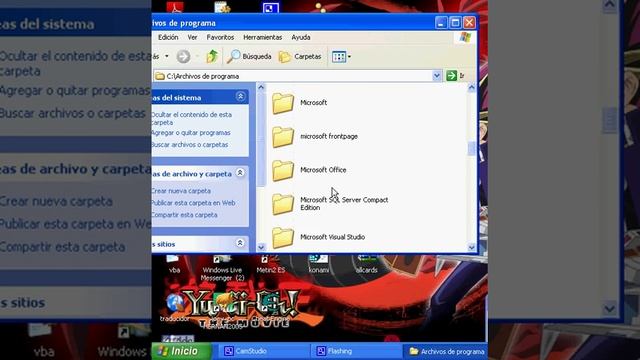Open the Ayuda menu

301,37
